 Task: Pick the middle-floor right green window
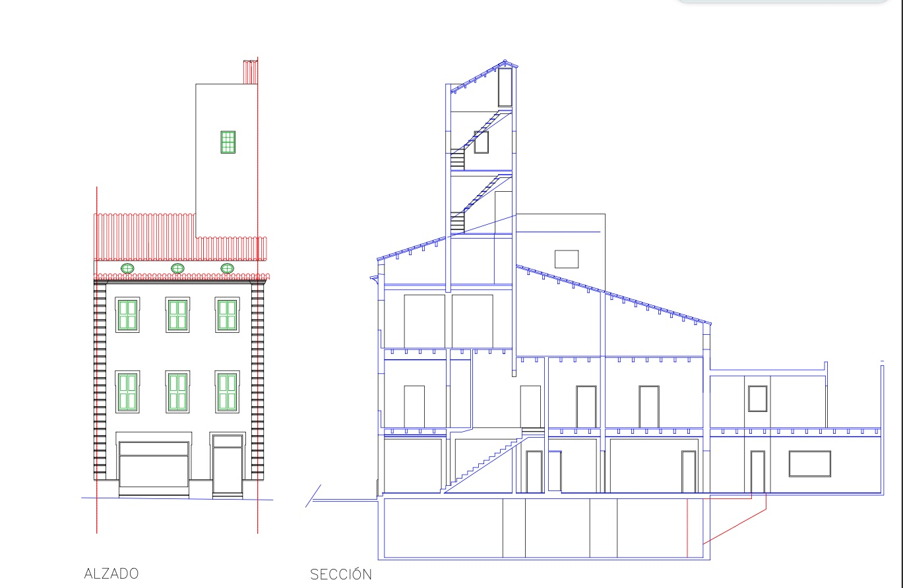[x=227, y=392]
